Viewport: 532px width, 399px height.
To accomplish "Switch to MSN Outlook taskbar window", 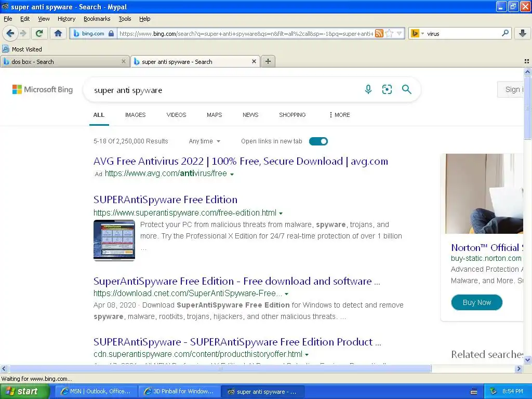I will coord(96,392).
